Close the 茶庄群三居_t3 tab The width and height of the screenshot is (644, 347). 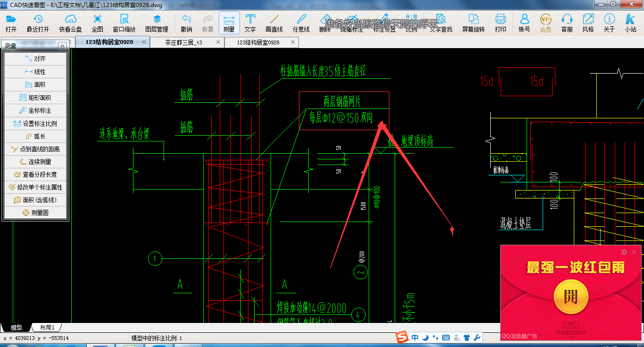pos(218,42)
